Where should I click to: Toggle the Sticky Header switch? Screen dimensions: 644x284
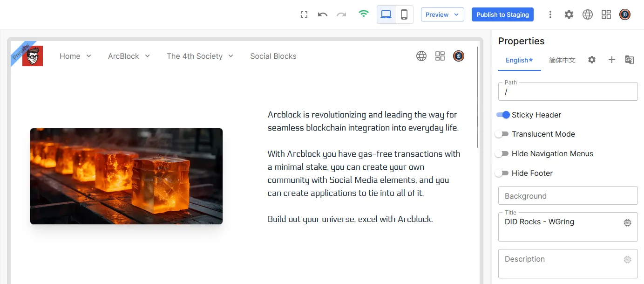[502, 115]
